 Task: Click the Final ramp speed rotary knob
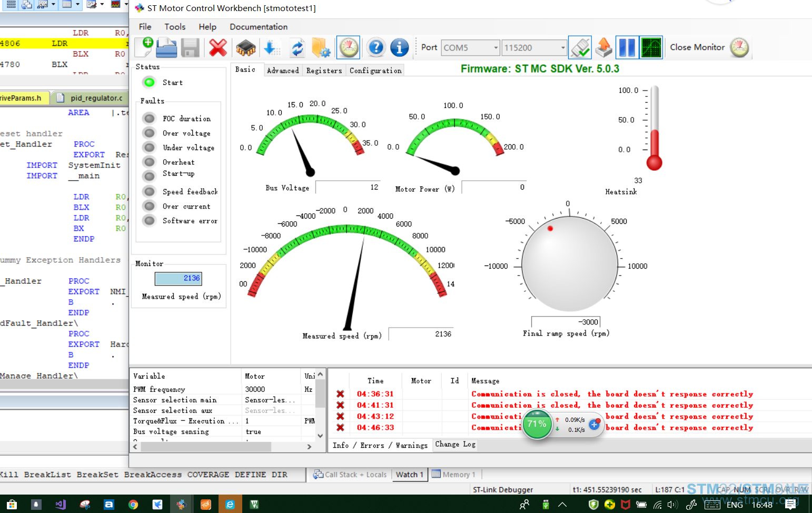(569, 263)
